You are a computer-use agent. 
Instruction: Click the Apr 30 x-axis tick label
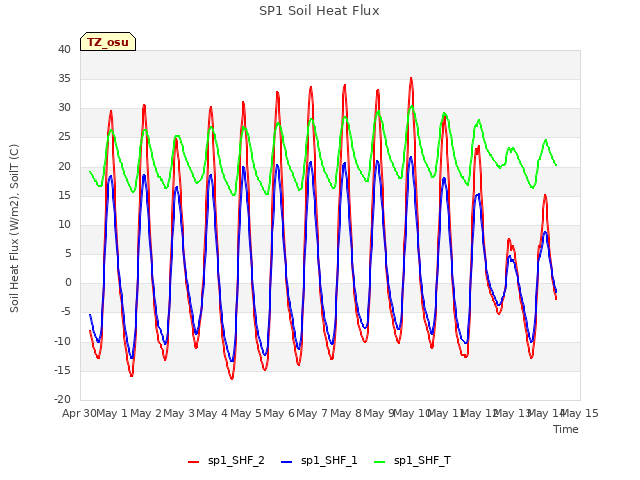pos(79,413)
